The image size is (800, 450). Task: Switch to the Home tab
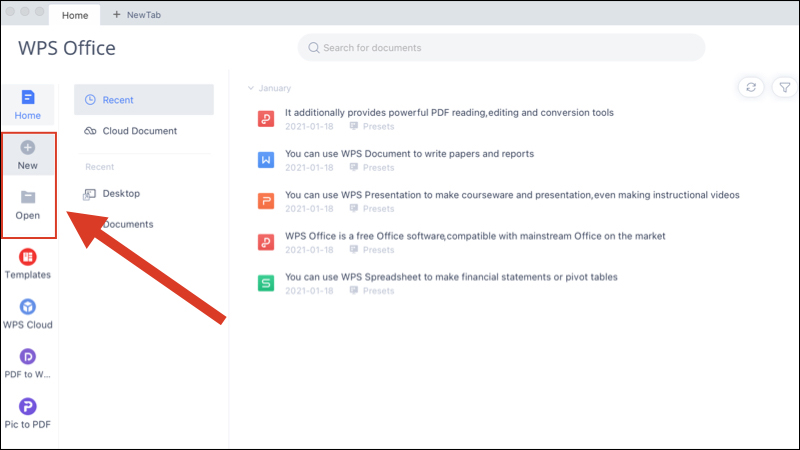(x=74, y=15)
